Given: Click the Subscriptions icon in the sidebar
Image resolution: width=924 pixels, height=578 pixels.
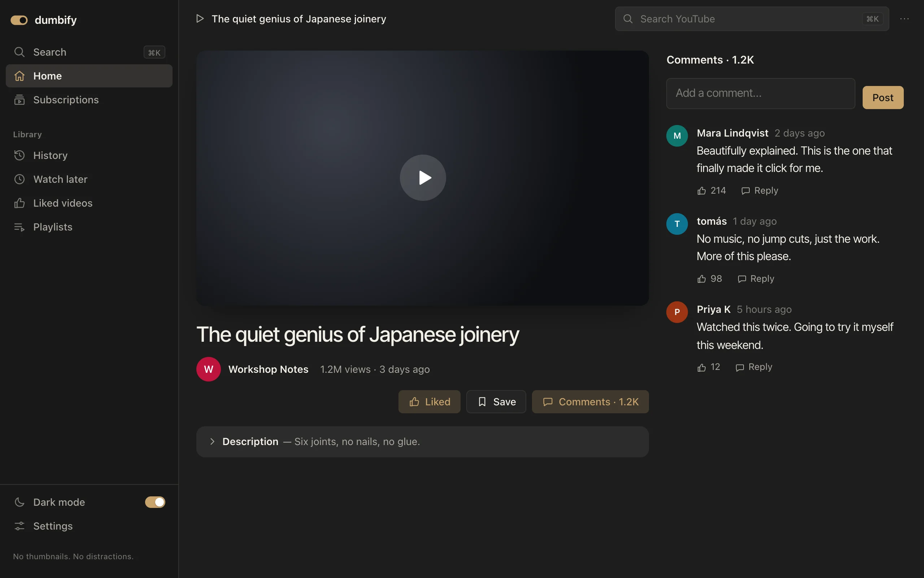Looking at the screenshot, I should tap(19, 100).
